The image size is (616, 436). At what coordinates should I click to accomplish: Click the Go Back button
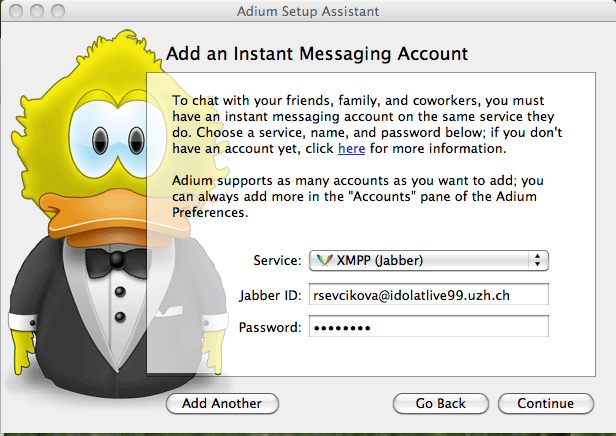[x=441, y=403]
